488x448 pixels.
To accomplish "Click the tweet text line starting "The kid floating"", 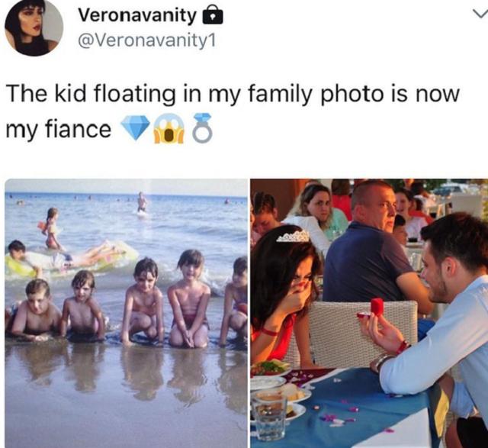I will click(x=233, y=95).
